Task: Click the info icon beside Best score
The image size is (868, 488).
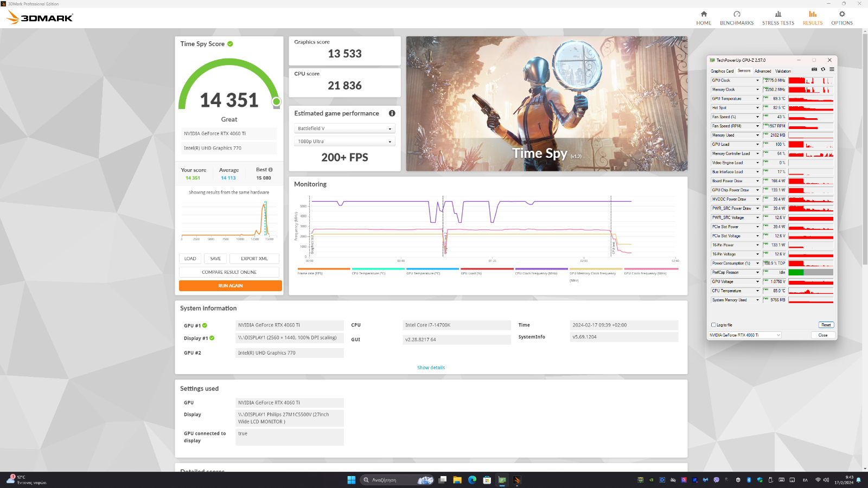Action: (271, 170)
